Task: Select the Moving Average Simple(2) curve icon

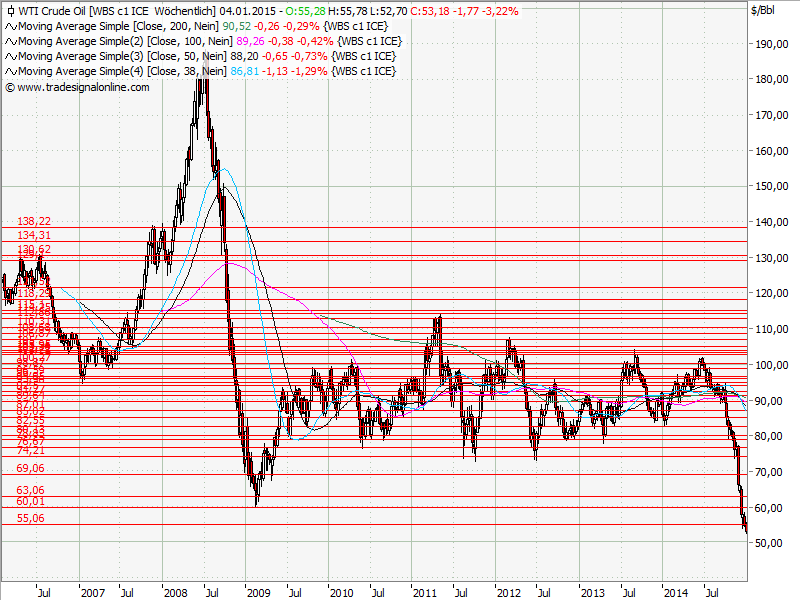Action: [x=10, y=41]
